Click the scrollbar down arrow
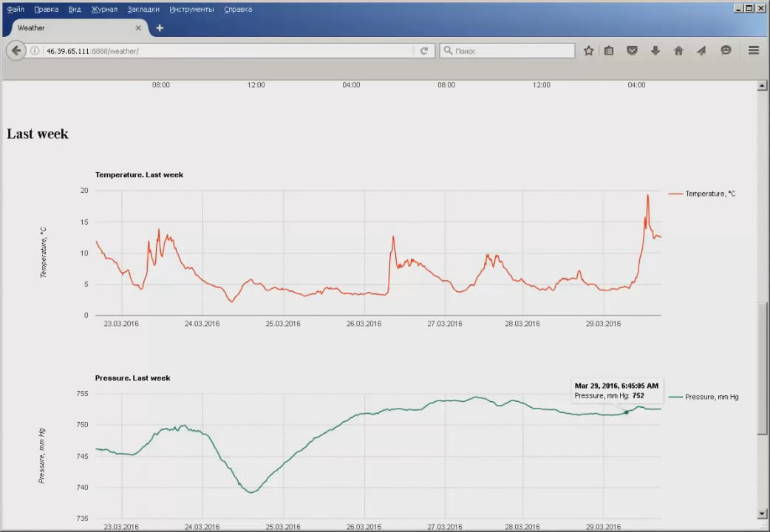 (763, 514)
